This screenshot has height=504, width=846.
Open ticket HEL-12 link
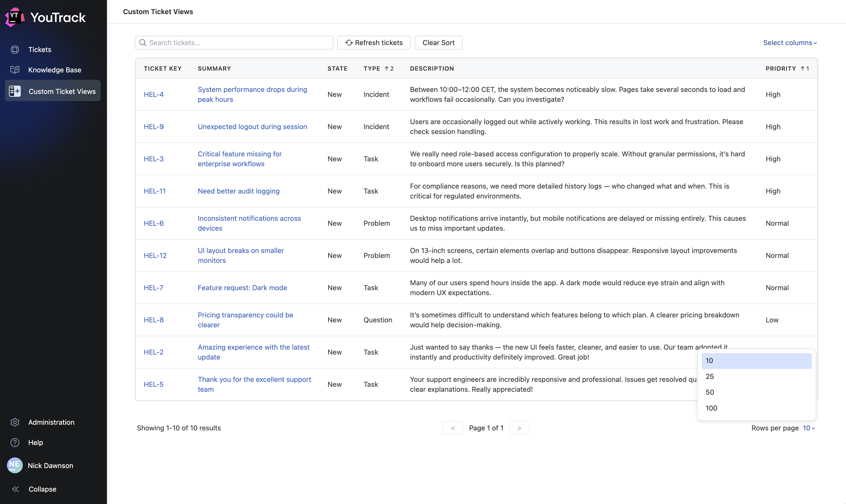(x=155, y=255)
